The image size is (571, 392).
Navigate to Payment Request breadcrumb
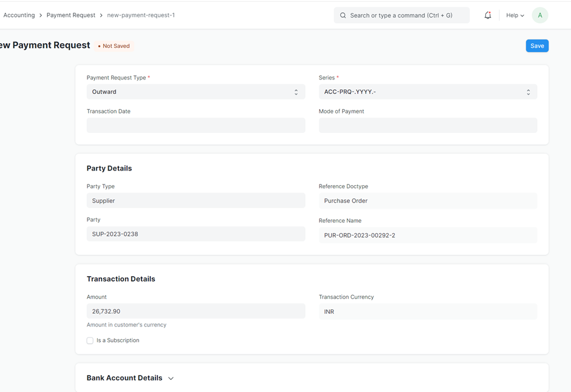click(71, 15)
